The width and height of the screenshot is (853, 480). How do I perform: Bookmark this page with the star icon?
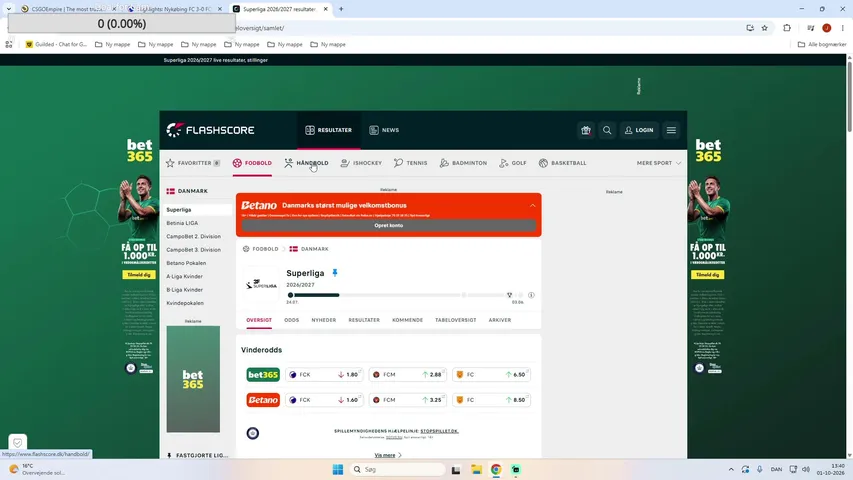[764, 28]
